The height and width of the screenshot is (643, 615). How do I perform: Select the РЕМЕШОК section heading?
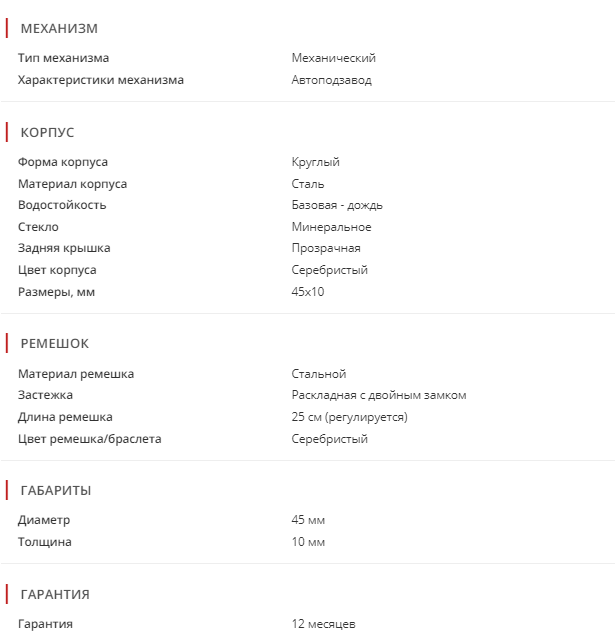54,343
